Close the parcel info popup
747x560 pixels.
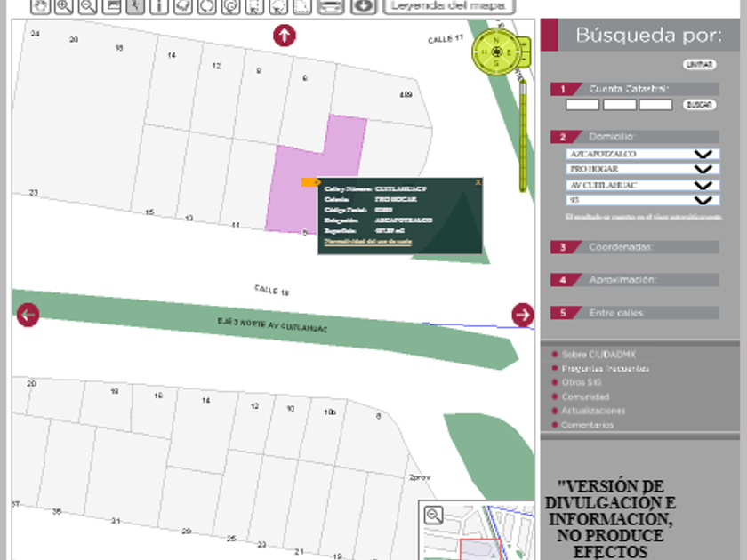478,182
